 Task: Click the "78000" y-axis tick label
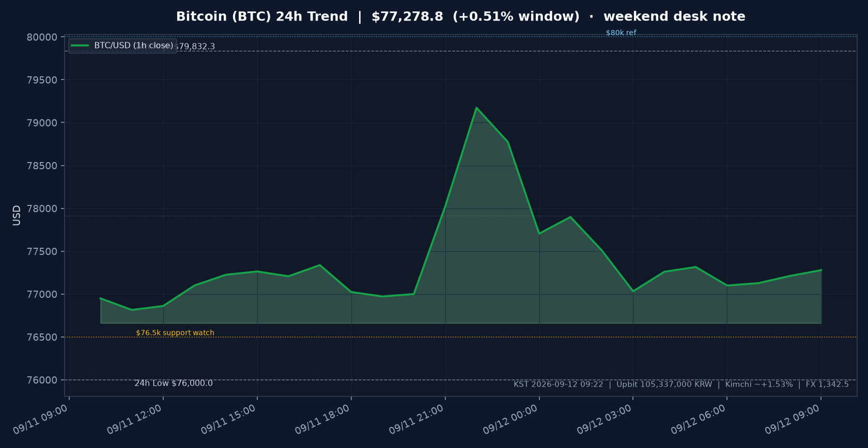point(42,209)
